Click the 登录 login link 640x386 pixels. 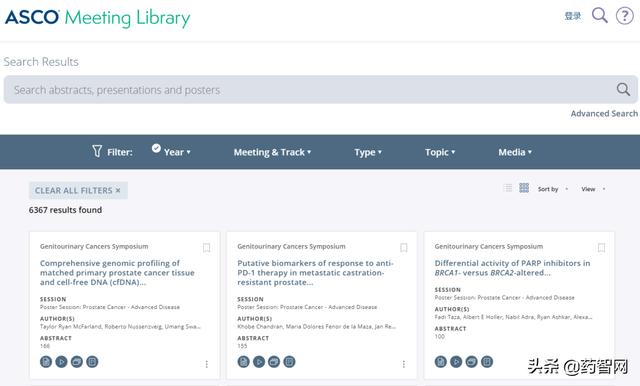coord(573,16)
